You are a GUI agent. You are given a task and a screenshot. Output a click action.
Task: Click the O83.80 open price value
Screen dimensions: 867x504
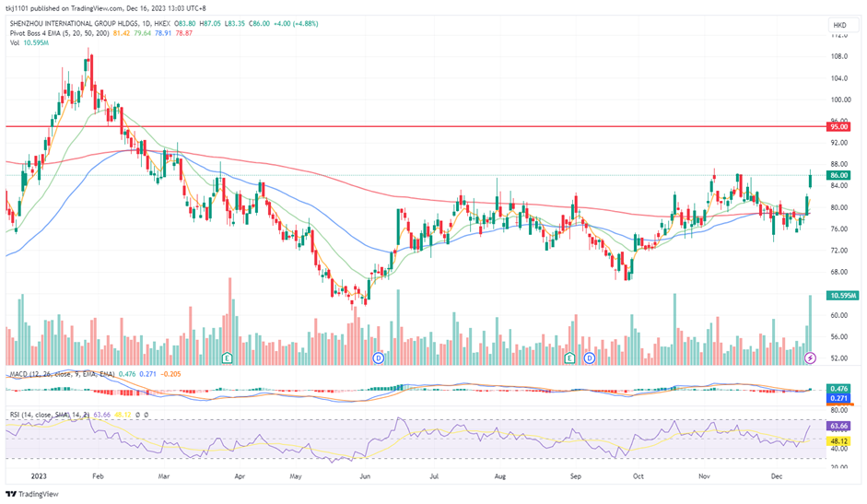point(185,24)
